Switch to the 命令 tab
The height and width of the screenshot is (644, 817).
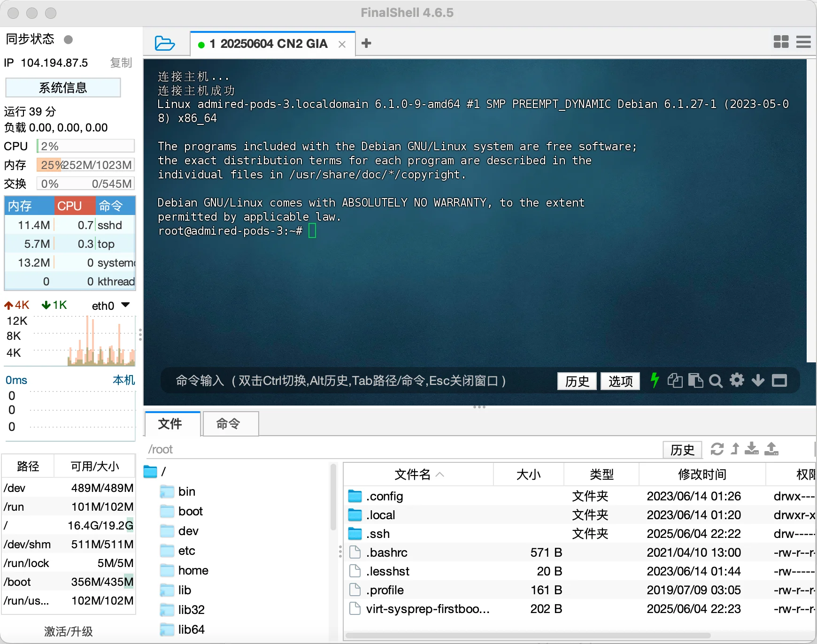coord(230,423)
